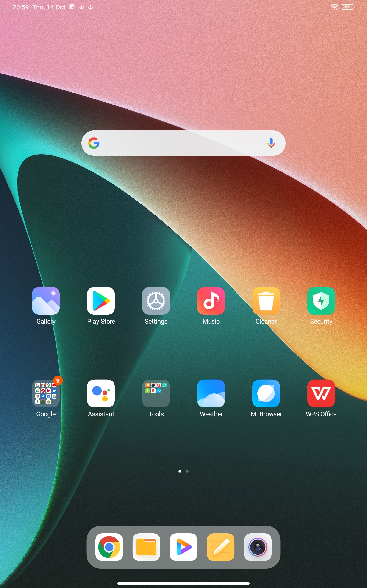Open the Music app
This screenshot has width=367, height=588.
coord(211,301)
